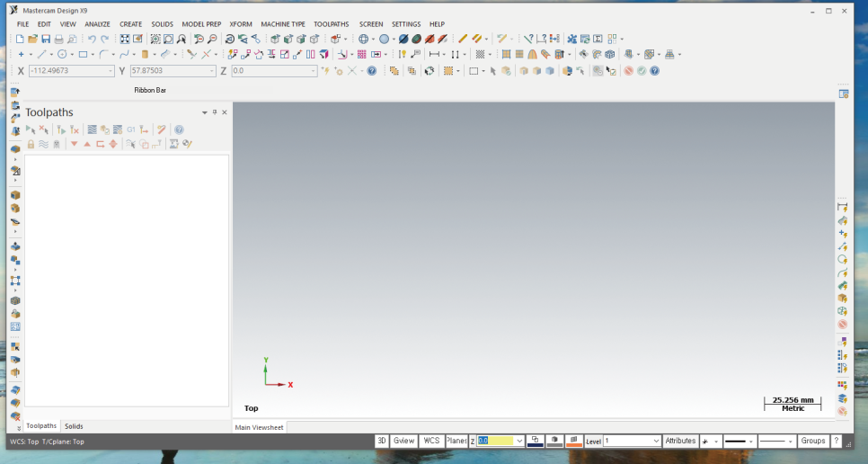
Task: Click the Undo arrow icon
Action: [92, 39]
